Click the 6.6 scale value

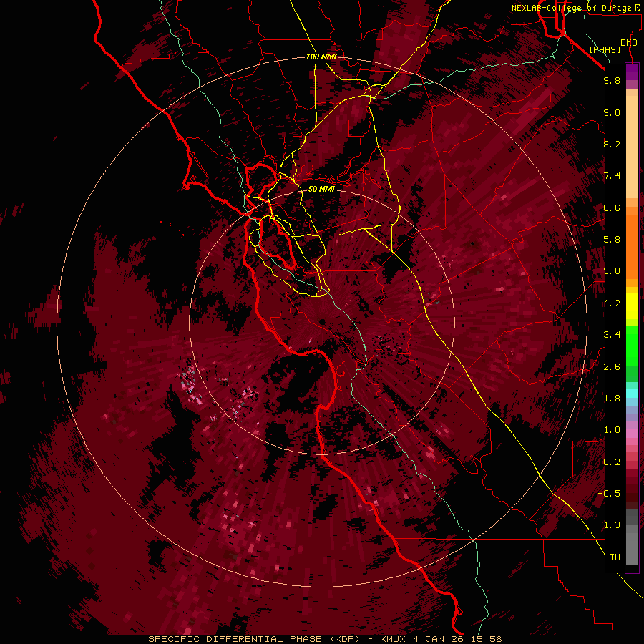tap(612, 208)
